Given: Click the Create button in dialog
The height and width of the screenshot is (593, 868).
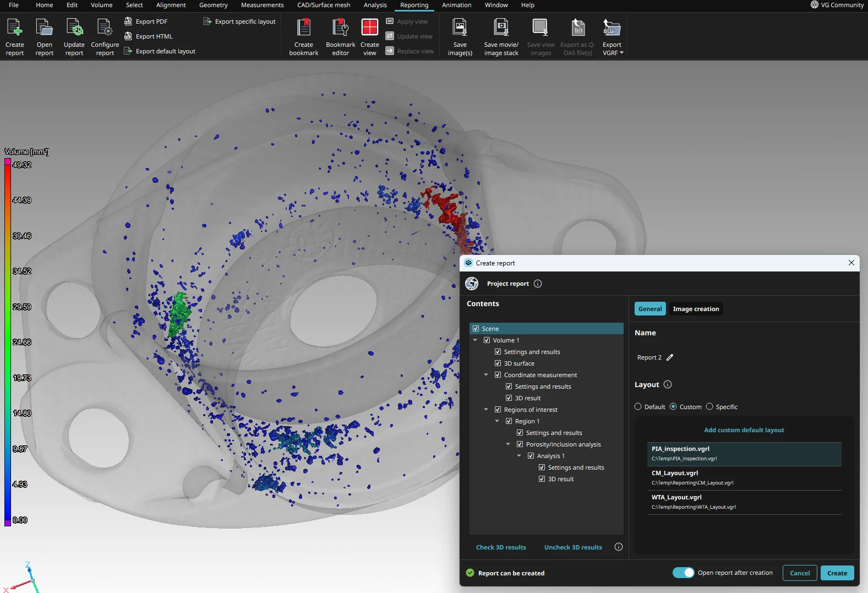Looking at the screenshot, I should 837,573.
